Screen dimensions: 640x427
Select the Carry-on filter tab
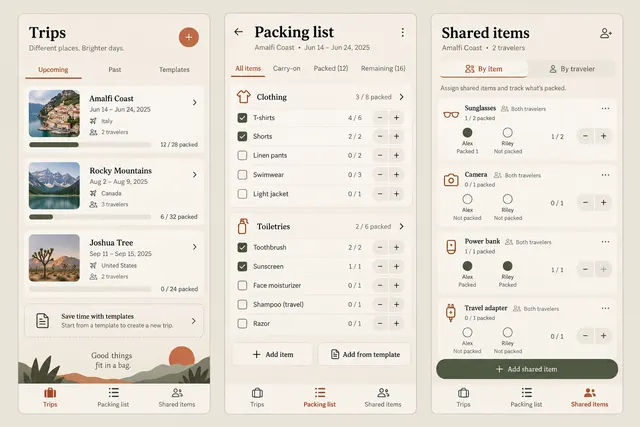287,69
